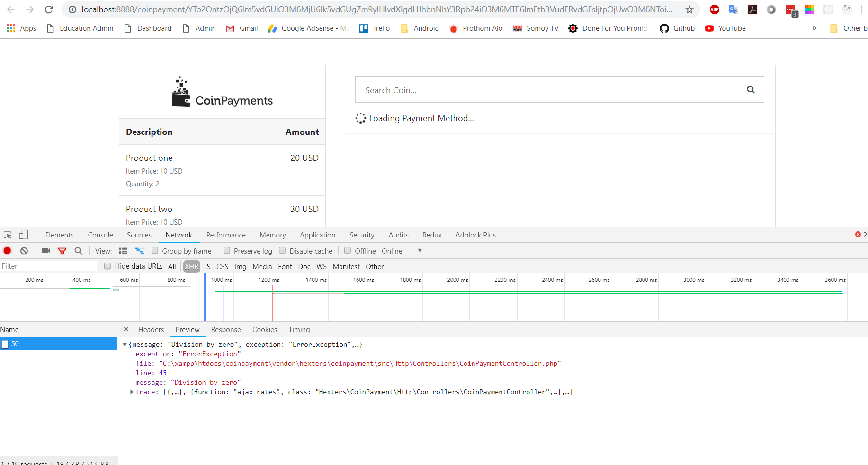Open the Gmail bookmark
Viewport: 868px width, 465px height.
pos(242,28)
